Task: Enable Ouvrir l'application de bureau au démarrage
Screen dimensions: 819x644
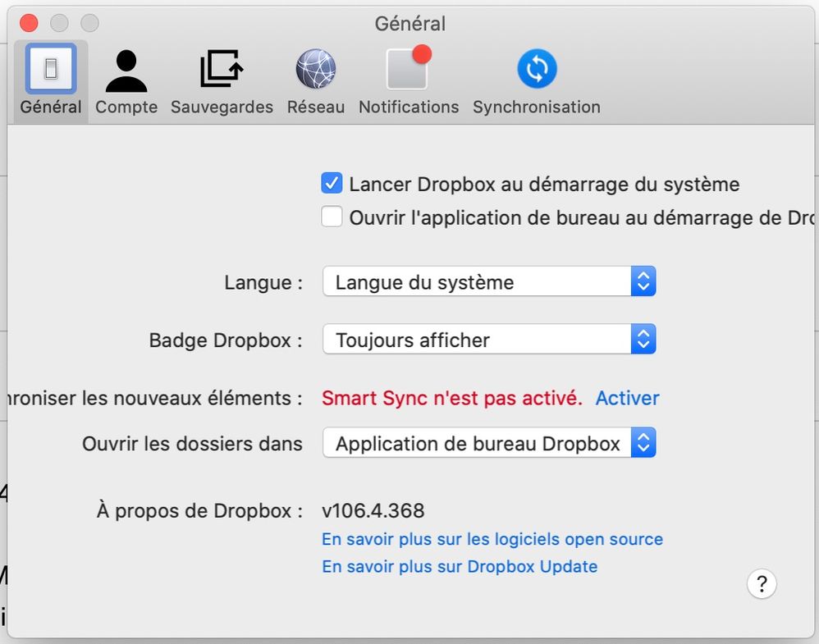Action: 332,217
